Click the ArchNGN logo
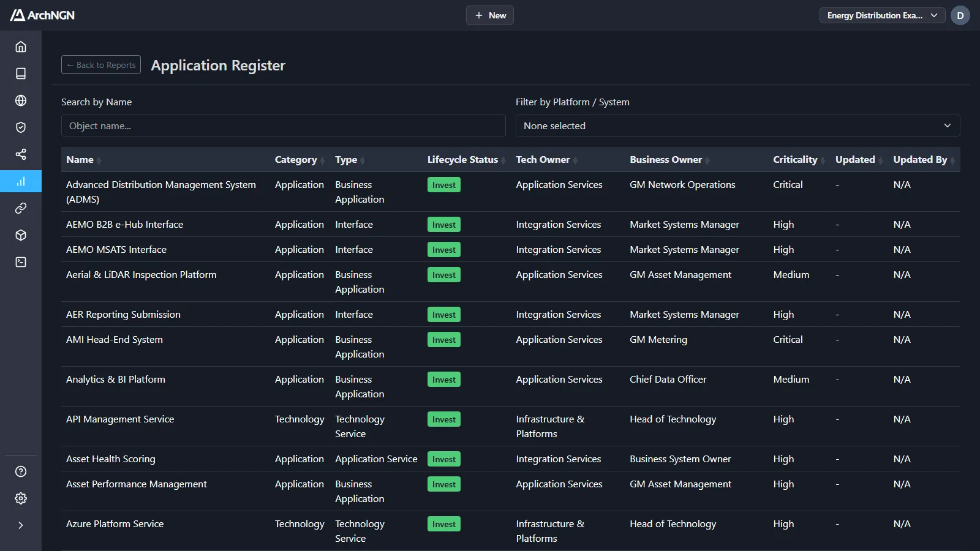Screen dimensions: 980x551 point(42,15)
